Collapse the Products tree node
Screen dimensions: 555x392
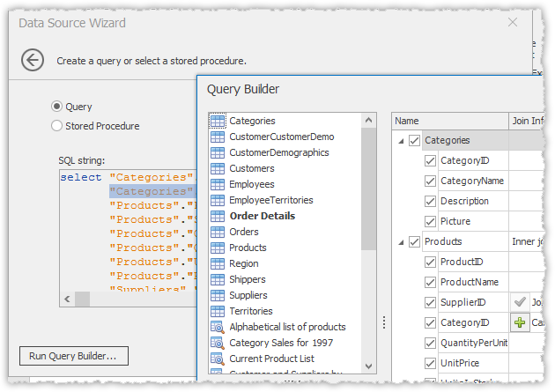[402, 242]
